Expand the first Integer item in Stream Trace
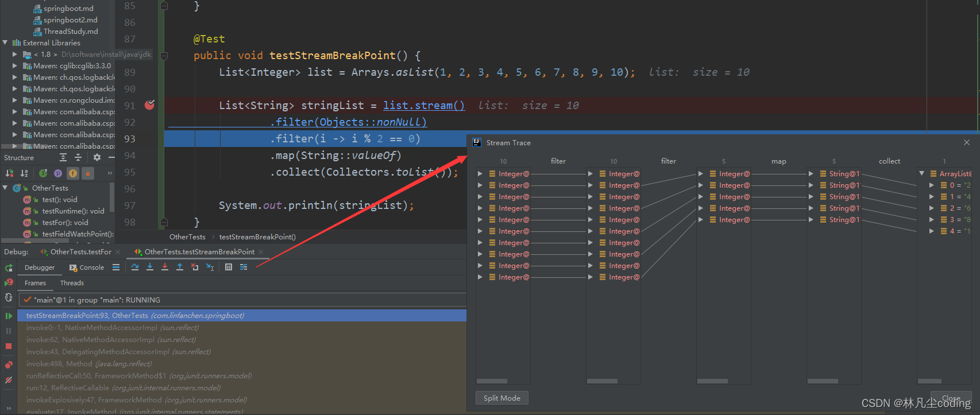 (x=480, y=173)
